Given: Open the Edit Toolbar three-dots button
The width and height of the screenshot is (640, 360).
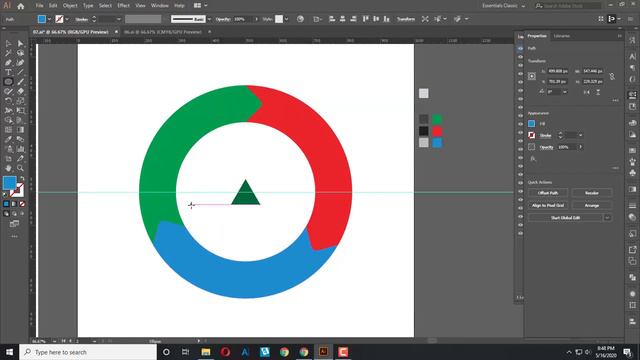Looking at the screenshot, I should (14, 236).
